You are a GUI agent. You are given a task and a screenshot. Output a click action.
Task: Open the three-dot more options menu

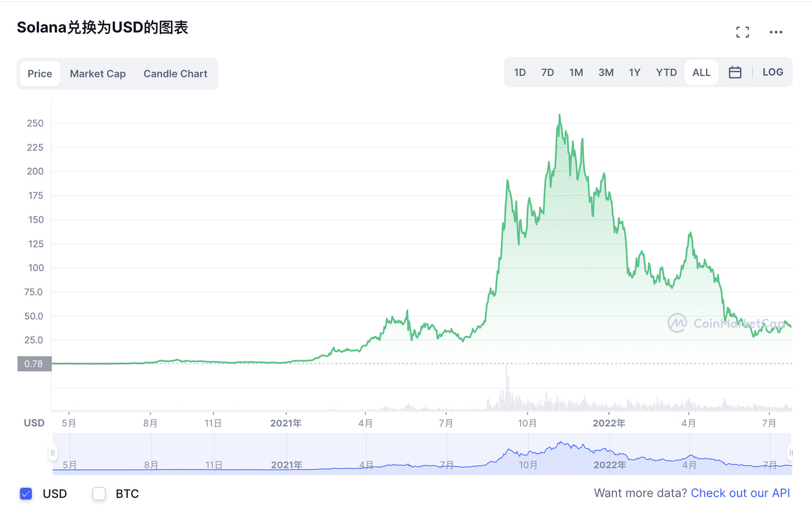pyautogui.click(x=776, y=32)
